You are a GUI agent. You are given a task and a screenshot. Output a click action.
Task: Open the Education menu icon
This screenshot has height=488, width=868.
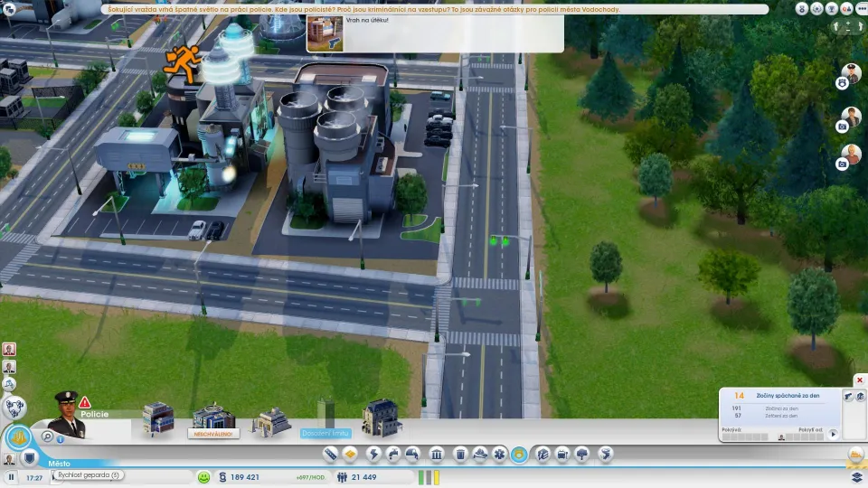[542, 455]
